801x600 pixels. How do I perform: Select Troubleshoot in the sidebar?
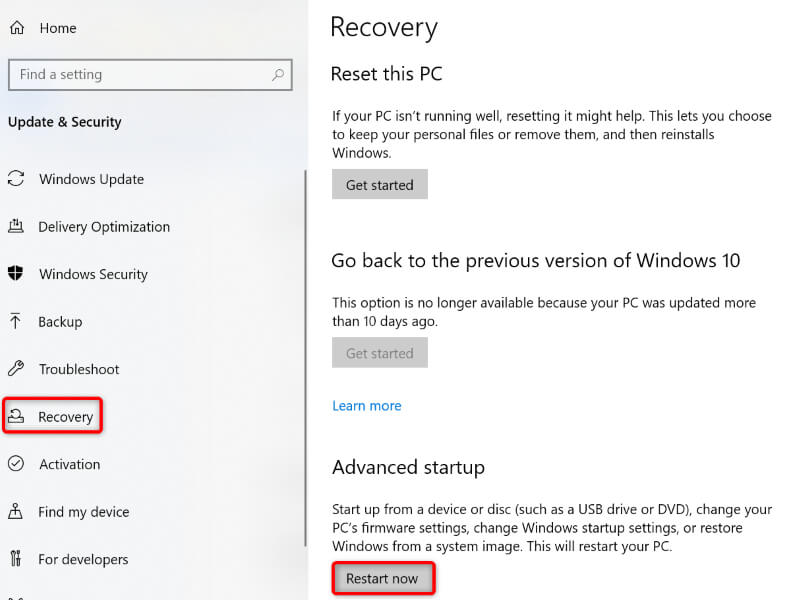(79, 369)
